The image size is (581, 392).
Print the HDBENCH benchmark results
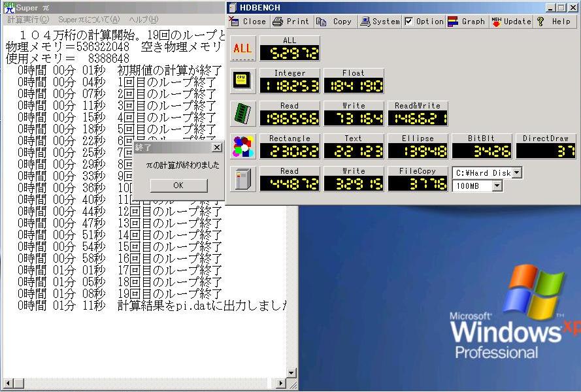291,22
